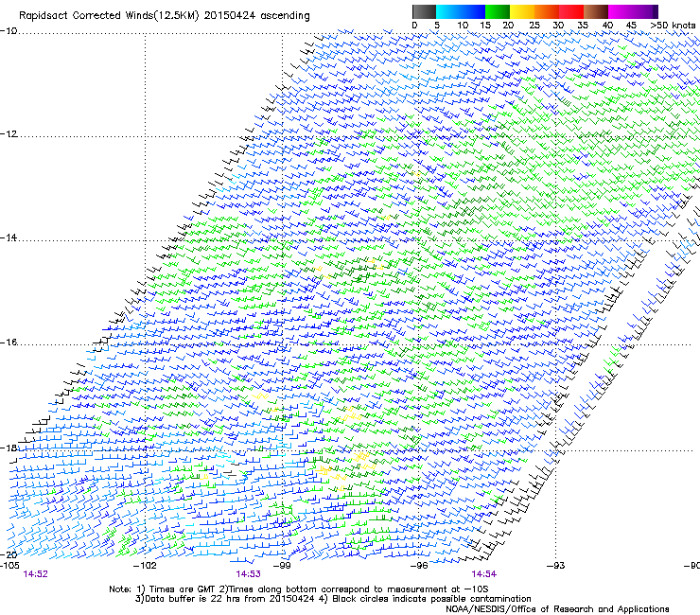This screenshot has width=700, height=615.
Task: Click the longitude label '-105'
Action: click(x=9, y=566)
